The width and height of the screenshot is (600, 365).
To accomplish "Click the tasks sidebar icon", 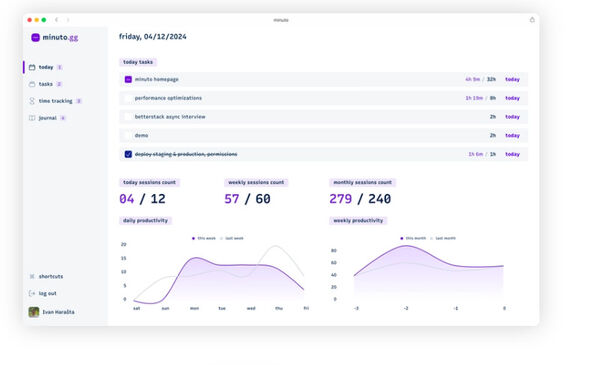I will click(32, 84).
